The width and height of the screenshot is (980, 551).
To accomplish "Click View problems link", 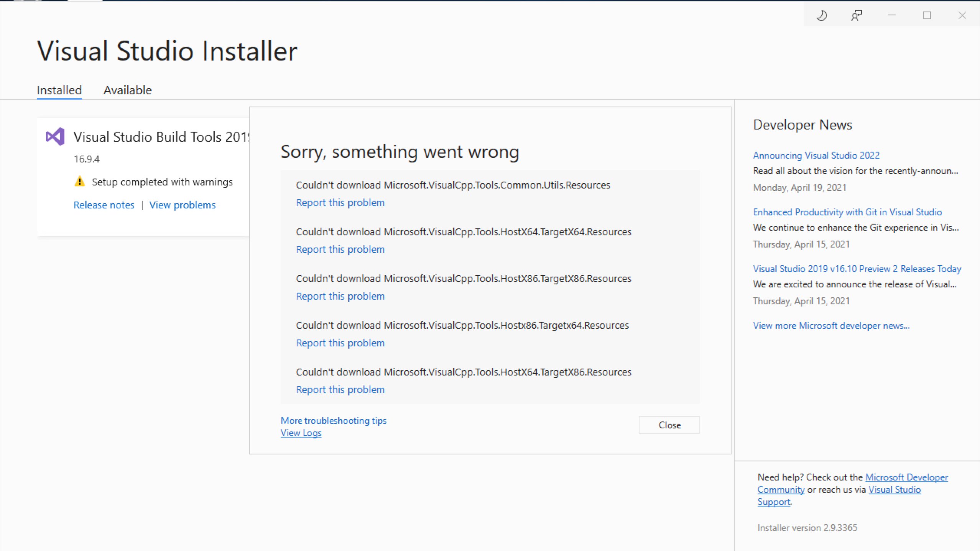I will [183, 205].
